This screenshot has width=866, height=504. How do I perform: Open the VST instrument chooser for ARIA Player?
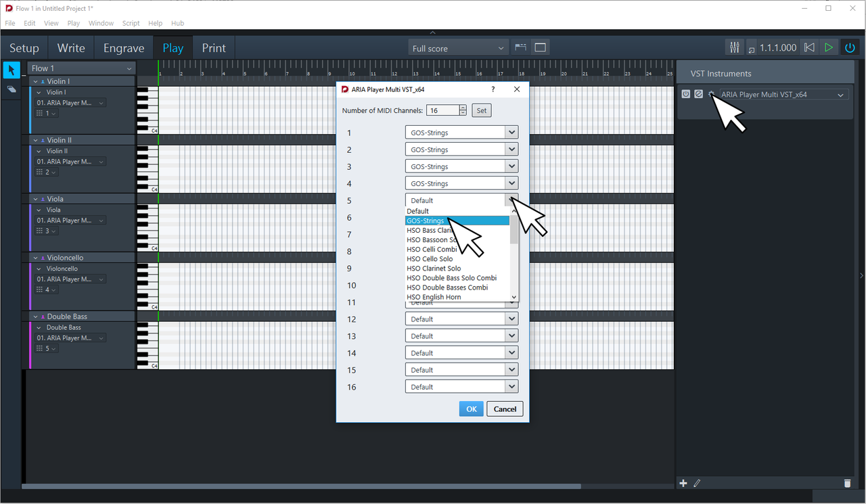point(783,95)
